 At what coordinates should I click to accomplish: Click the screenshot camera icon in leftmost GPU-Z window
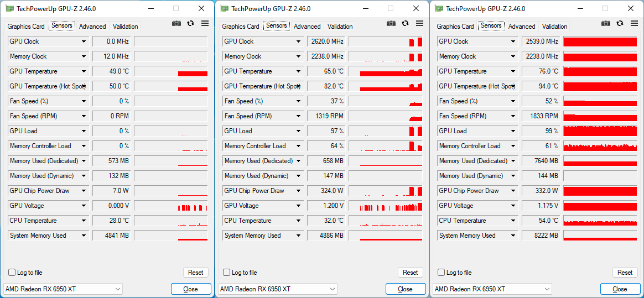(x=176, y=23)
